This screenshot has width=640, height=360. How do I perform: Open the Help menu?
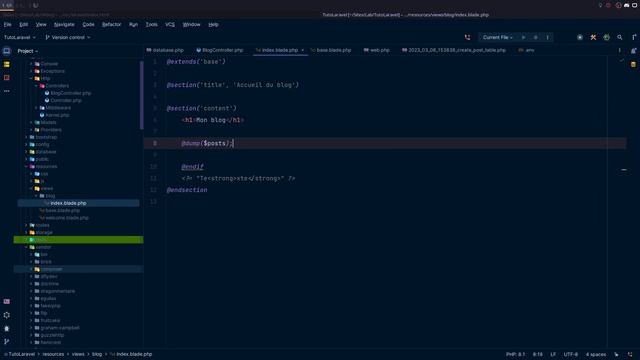click(x=213, y=24)
